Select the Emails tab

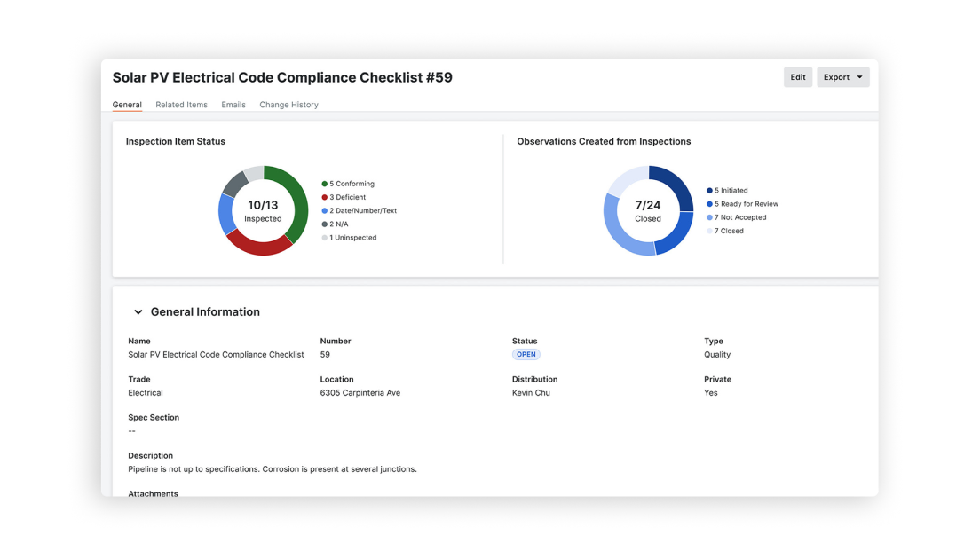click(x=233, y=104)
